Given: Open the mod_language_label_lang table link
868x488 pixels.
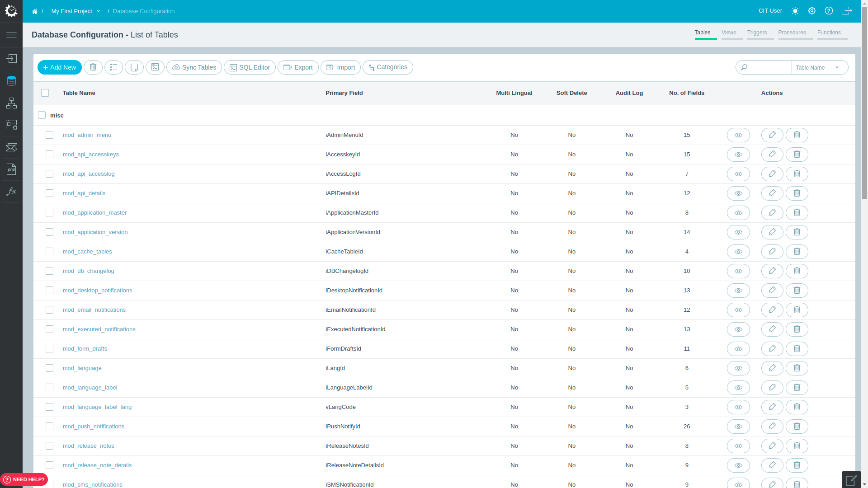Looking at the screenshot, I should click(x=97, y=407).
